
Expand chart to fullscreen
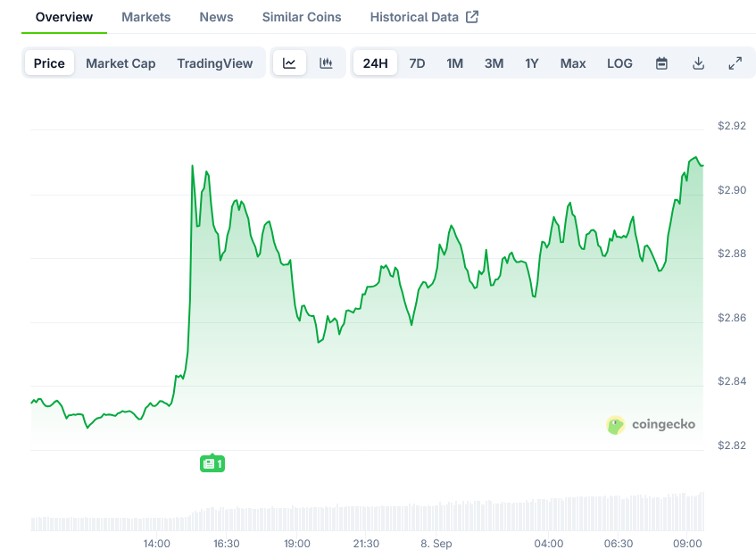(735, 63)
